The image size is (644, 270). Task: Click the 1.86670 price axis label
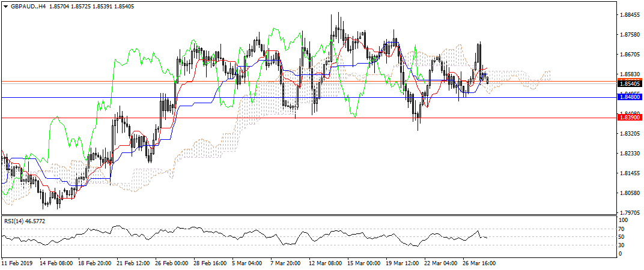click(x=630, y=55)
